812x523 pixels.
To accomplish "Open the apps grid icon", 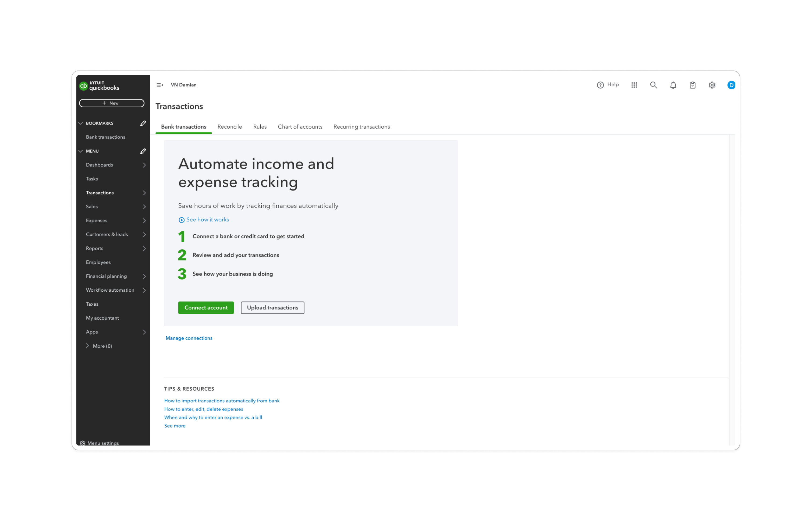I will coord(634,85).
